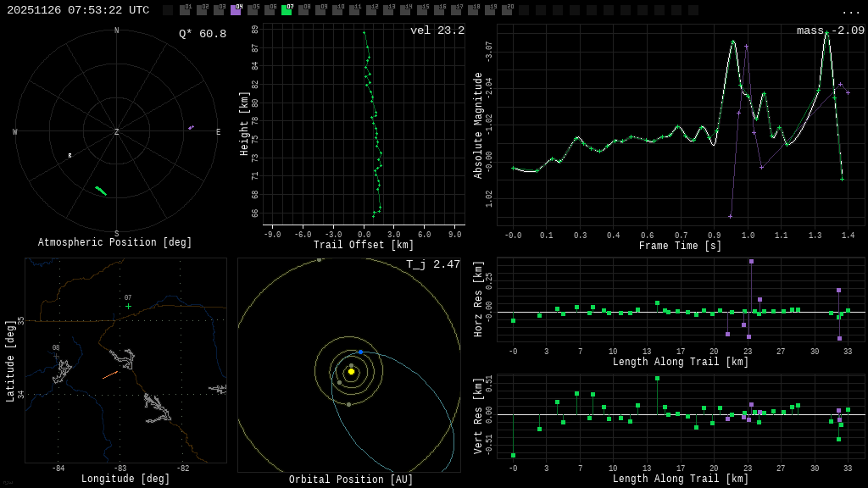Select the station 20 box
This screenshot has height=488, width=868.
tap(507, 10)
